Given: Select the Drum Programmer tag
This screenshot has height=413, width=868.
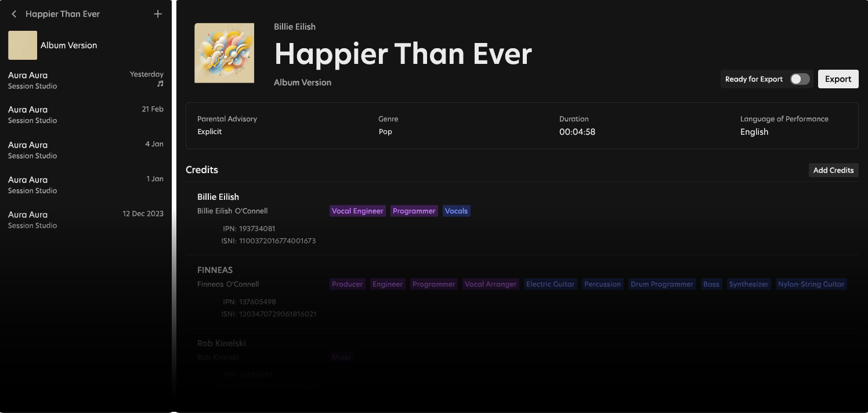Looking at the screenshot, I should 662,284.
